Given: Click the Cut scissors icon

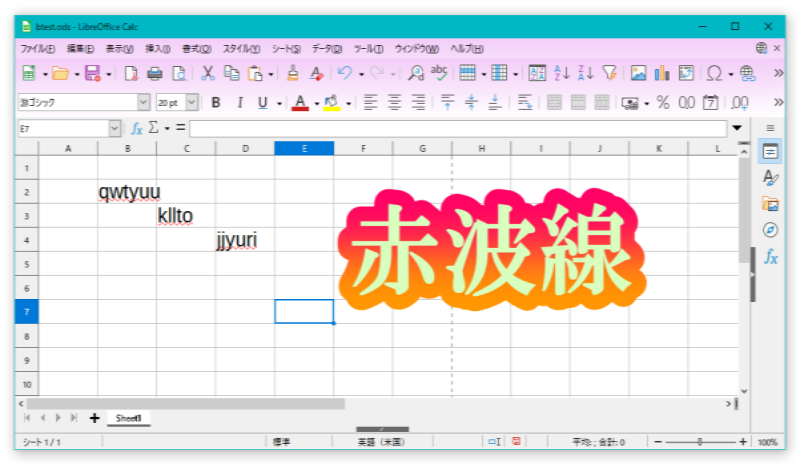Looking at the screenshot, I should pos(208,73).
